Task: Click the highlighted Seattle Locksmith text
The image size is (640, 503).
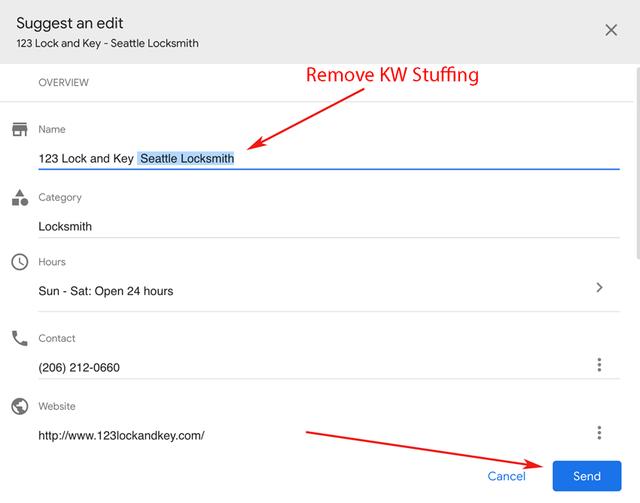Action: 187,158
